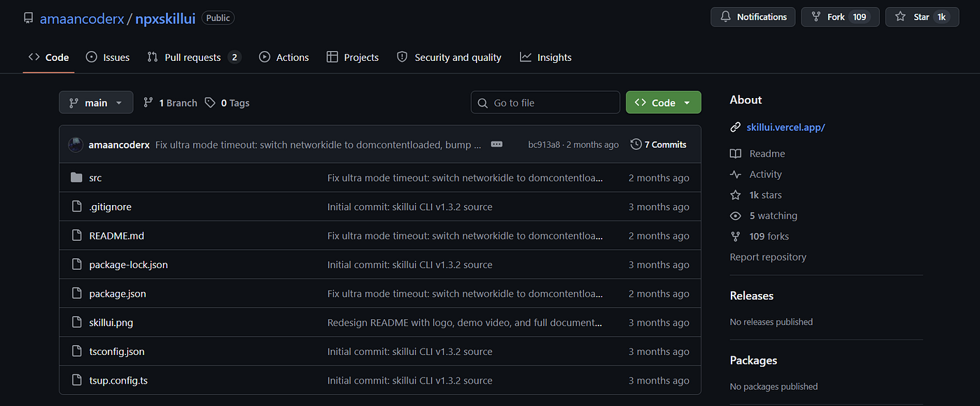Viewport: 980px width, 406px height.
Task: Expand commit message with ellipsis button
Action: 497,144
